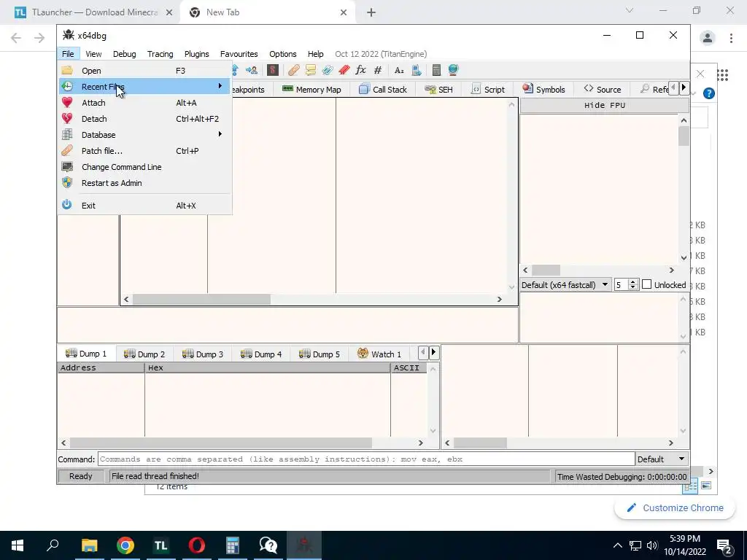This screenshot has height=560, width=747.
Task: Toggle the Unlocked checkbox
Action: click(x=646, y=284)
